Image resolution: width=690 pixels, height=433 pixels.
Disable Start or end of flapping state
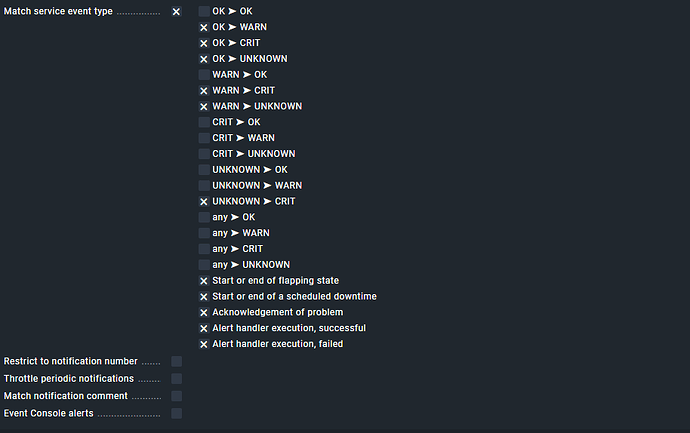click(204, 281)
